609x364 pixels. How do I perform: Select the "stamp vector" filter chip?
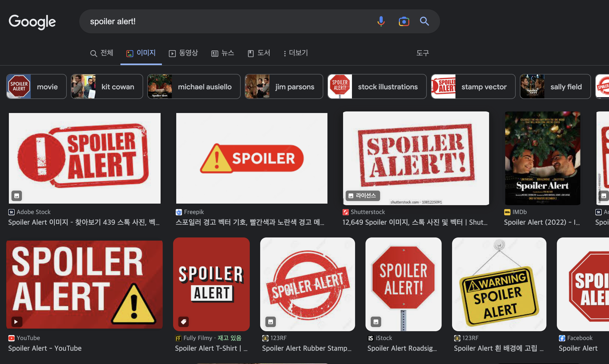coord(473,87)
